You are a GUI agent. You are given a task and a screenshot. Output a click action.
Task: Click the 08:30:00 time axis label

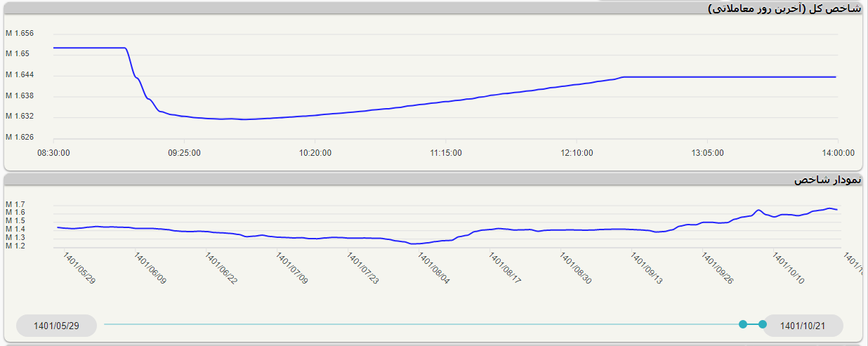(53, 152)
